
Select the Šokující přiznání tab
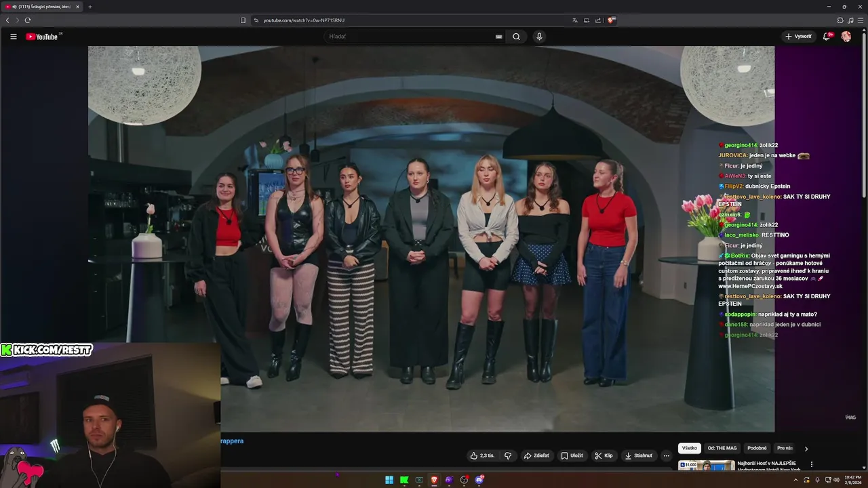point(42,7)
